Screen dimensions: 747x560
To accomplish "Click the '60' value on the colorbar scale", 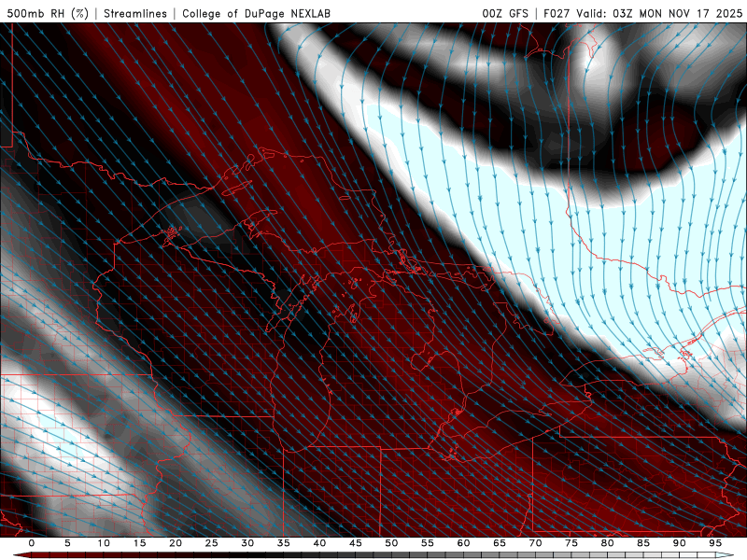I will (463, 543).
